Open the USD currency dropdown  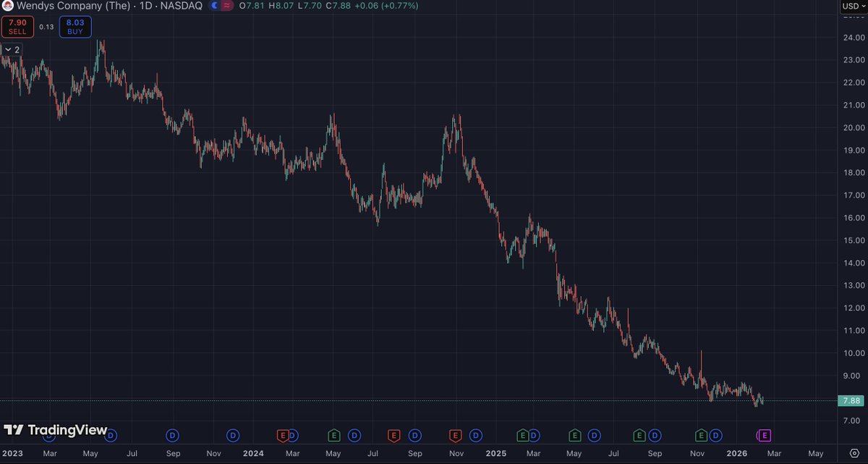[x=853, y=7]
